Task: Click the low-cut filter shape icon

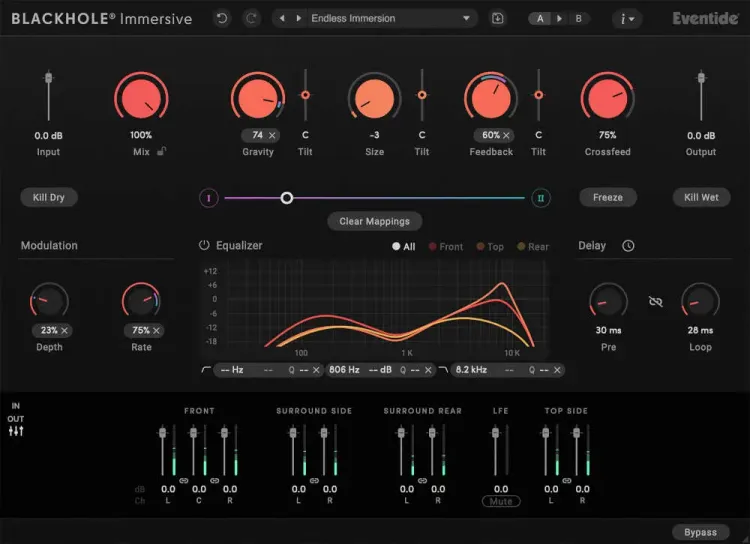Action: (x=206, y=369)
